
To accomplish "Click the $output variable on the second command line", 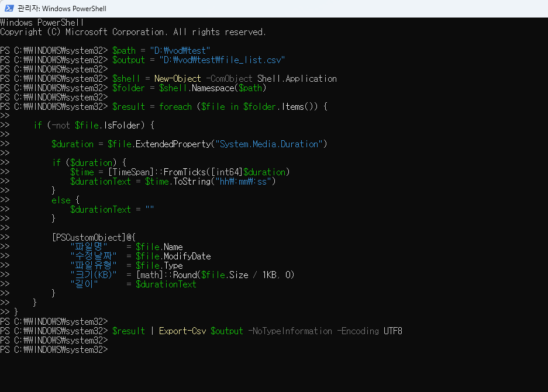I will (128, 60).
